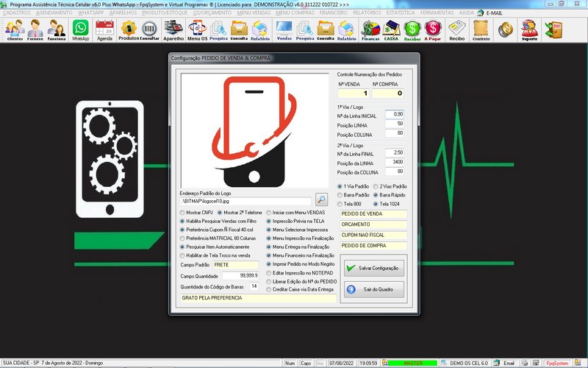
Task: Click Sair do Quadro button
Action: click(374, 289)
